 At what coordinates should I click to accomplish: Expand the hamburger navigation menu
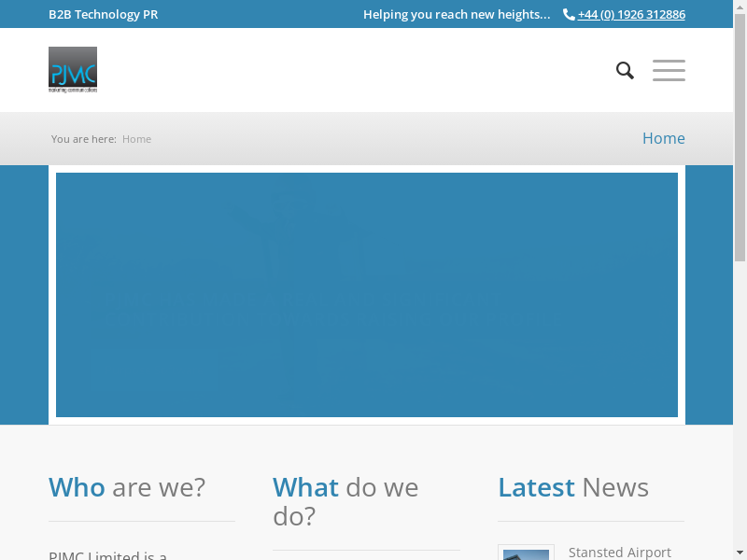[669, 71]
